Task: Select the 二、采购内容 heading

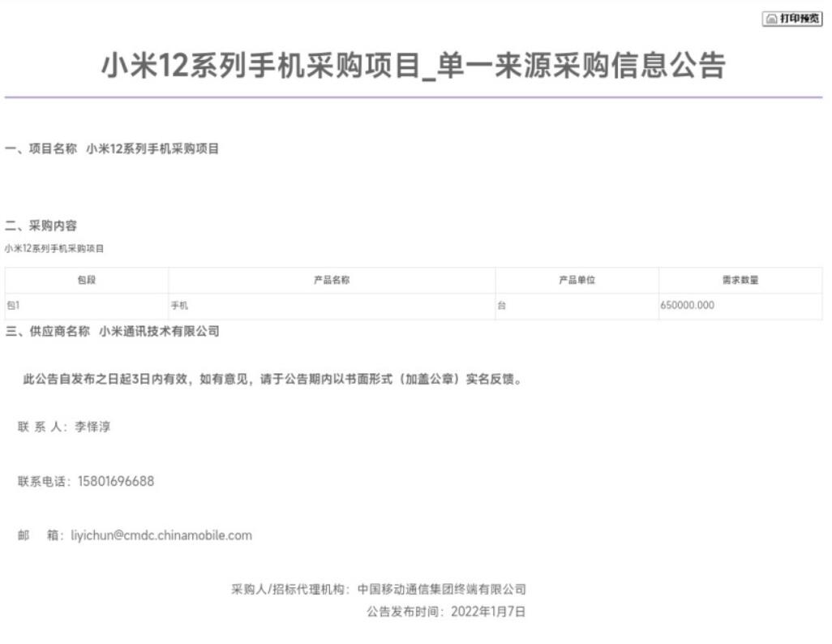Action: tap(41, 225)
